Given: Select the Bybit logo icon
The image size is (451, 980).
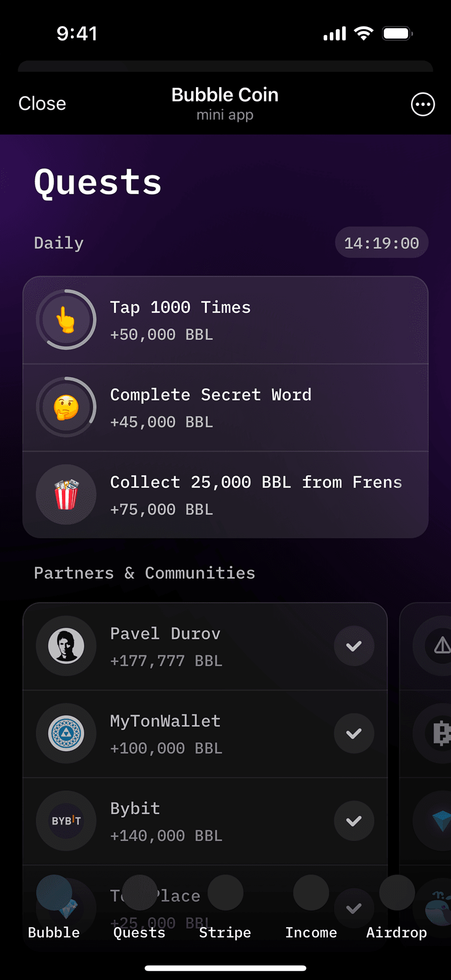Looking at the screenshot, I should pos(66,821).
